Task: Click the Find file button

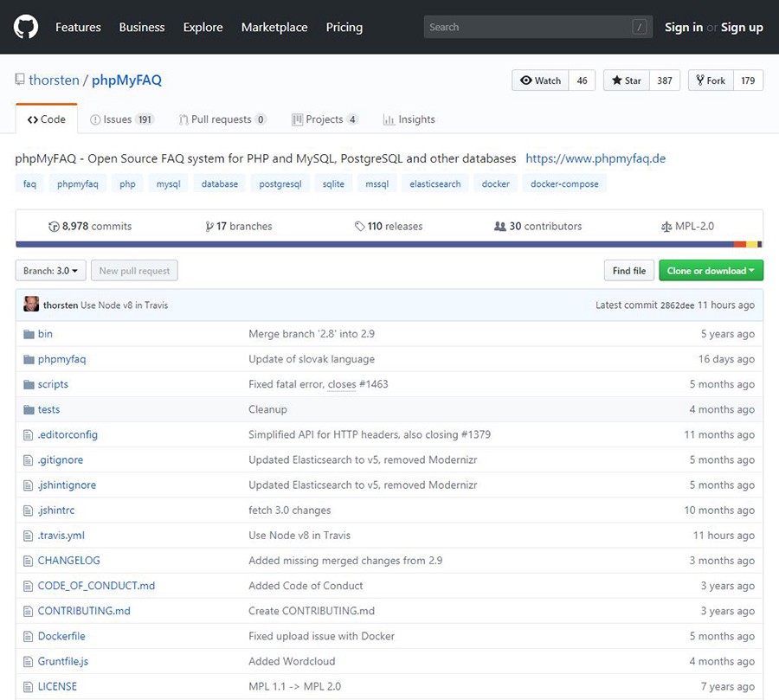Action: [x=628, y=271]
